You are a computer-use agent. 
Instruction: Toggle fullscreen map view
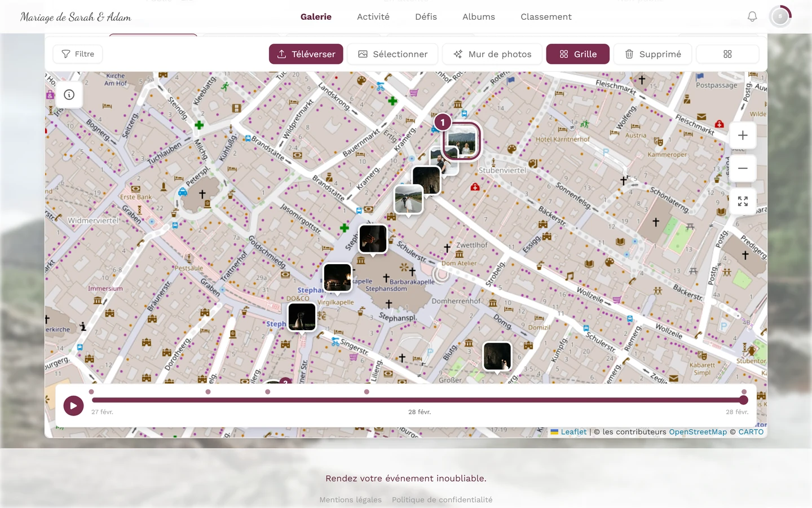click(743, 202)
